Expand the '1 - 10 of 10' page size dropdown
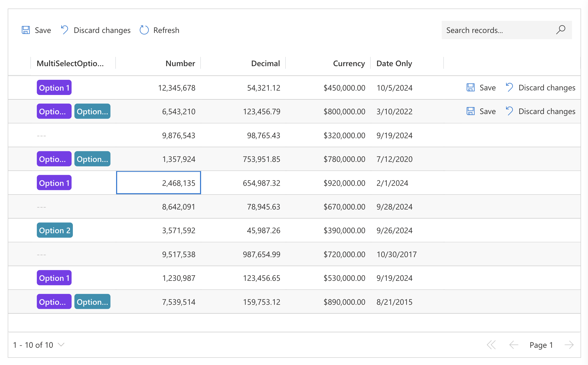Image resolution: width=588 pixels, height=365 pixels. tap(61, 345)
